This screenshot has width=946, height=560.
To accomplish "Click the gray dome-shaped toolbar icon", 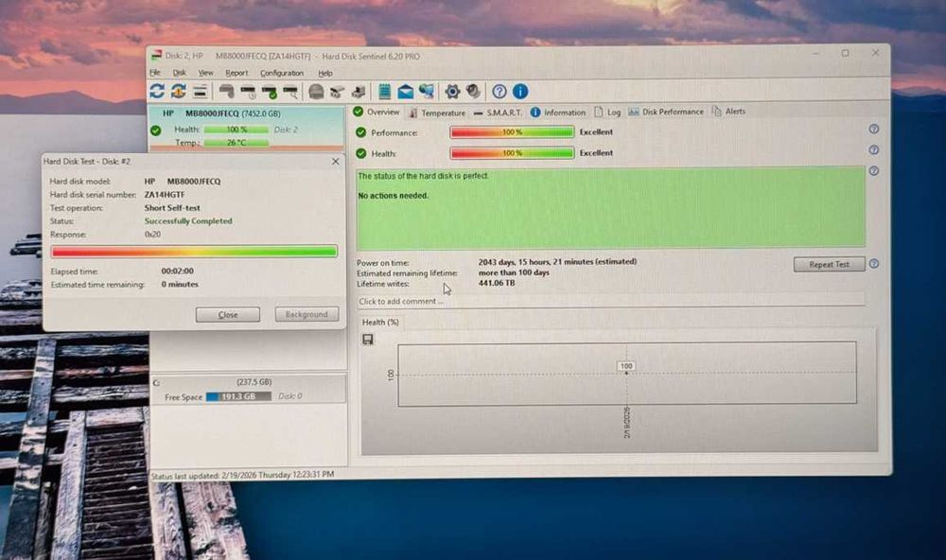I will (316, 92).
